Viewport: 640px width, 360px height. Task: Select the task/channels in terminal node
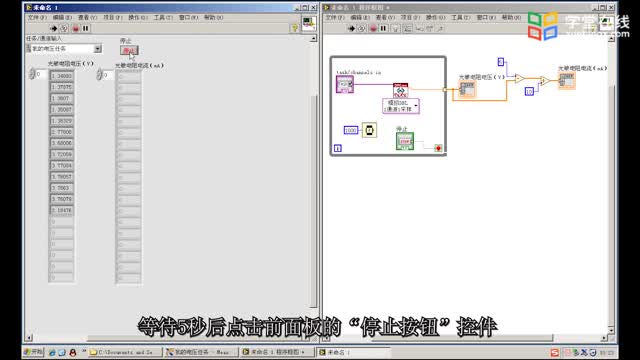(345, 84)
